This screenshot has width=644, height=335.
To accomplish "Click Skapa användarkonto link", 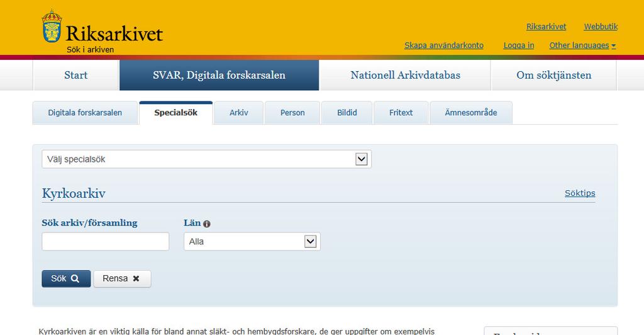I will [443, 45].
